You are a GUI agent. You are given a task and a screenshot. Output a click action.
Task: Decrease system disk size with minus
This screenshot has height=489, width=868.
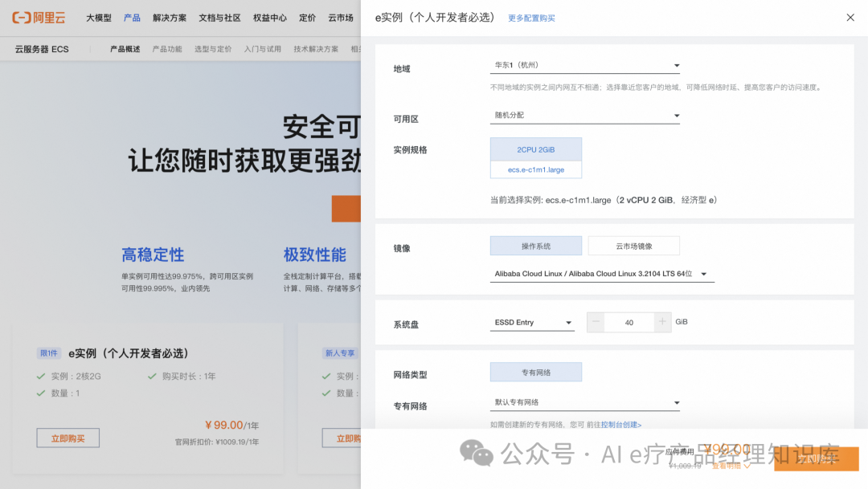(x=596, y=322)
